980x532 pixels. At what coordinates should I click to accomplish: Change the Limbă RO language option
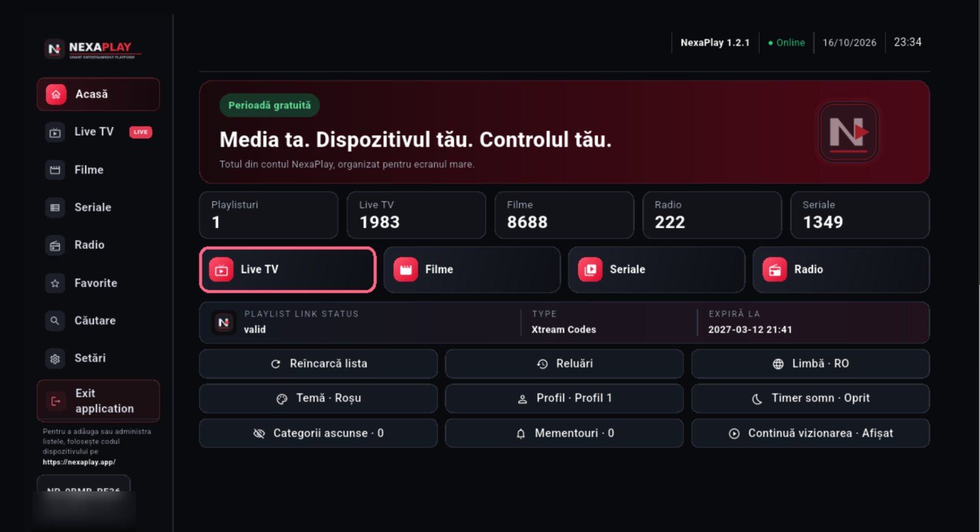pos(810,364)
